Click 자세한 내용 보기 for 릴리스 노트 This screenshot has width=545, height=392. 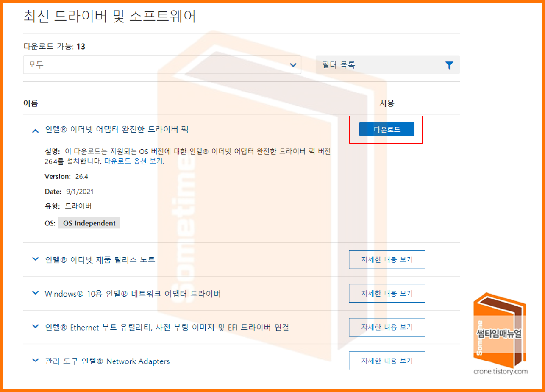point(387,259)
